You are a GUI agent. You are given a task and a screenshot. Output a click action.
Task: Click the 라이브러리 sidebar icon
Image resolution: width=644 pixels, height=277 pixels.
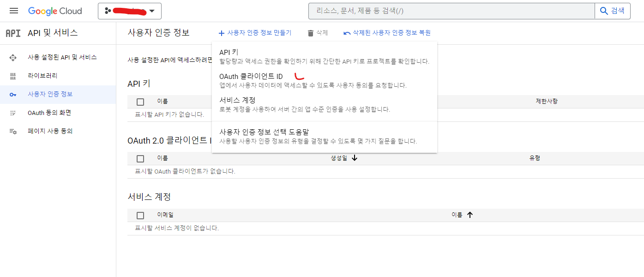[13, 76]
